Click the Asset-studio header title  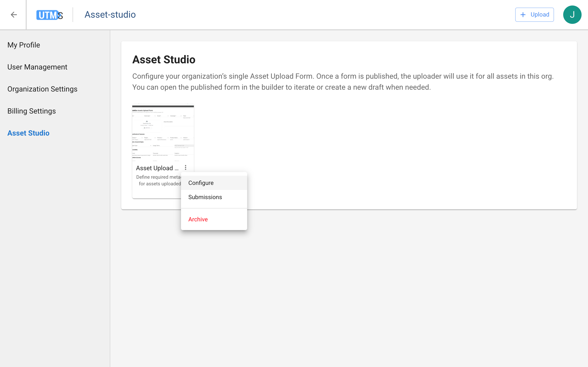tap(110, 14)
